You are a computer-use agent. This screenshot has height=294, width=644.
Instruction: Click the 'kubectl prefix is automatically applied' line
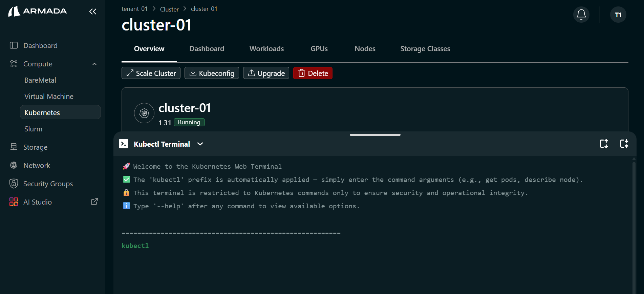coord(353,180)
